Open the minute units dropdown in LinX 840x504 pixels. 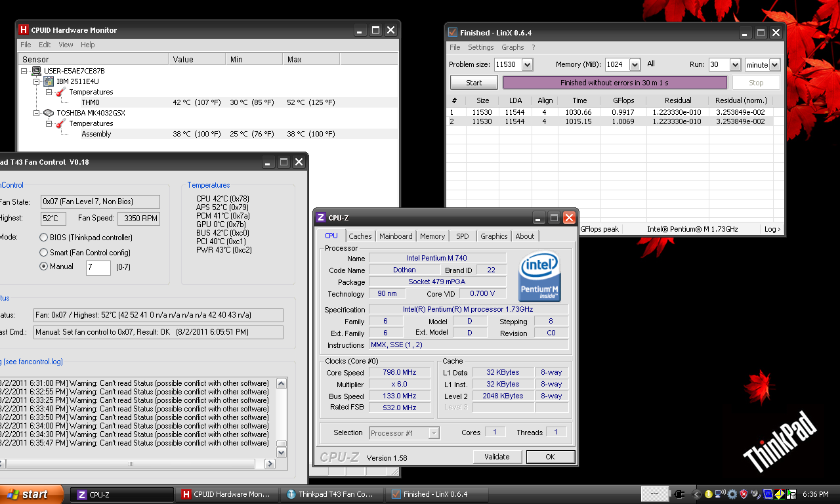[x=774, y=64]
